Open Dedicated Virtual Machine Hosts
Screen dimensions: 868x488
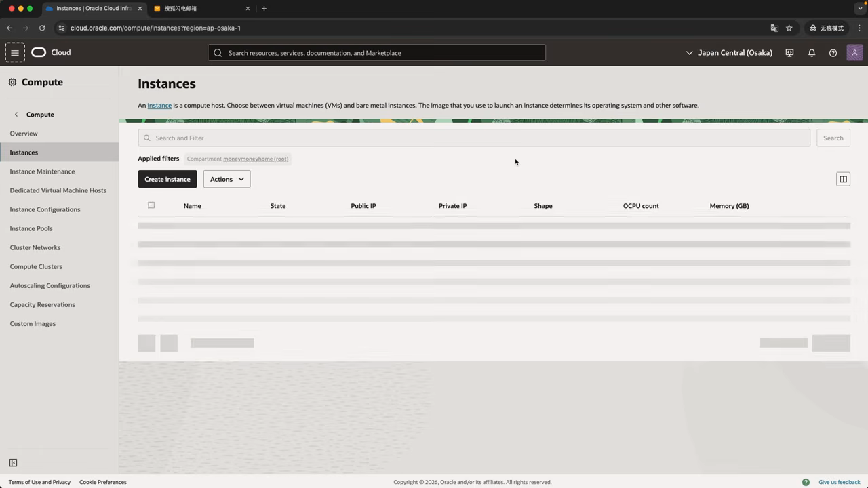coord(58,190)
